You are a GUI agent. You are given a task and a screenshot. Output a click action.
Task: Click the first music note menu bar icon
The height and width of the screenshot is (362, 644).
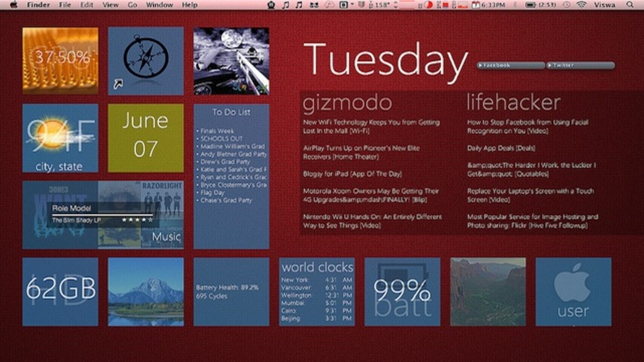point(286,5)
